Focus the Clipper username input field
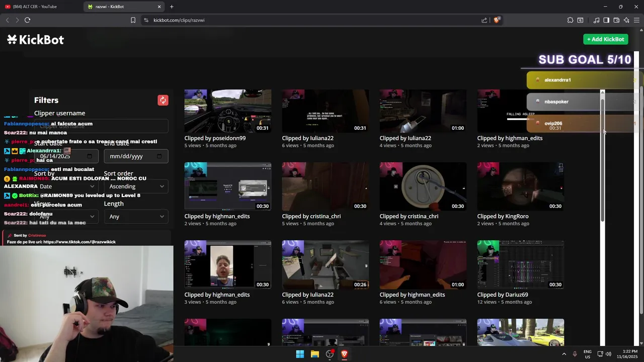The width and height of the screenshot is (644, 362). [x=101, y=126]
